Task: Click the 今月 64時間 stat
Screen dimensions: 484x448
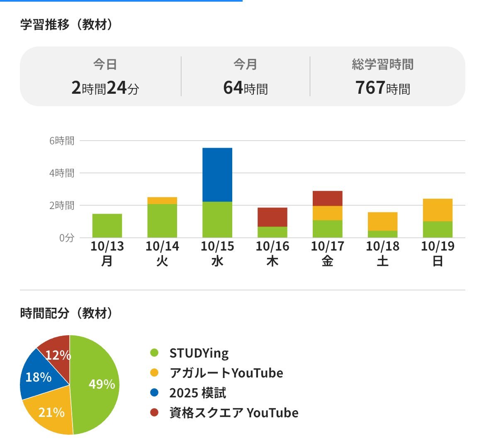Action: (246, 77)
